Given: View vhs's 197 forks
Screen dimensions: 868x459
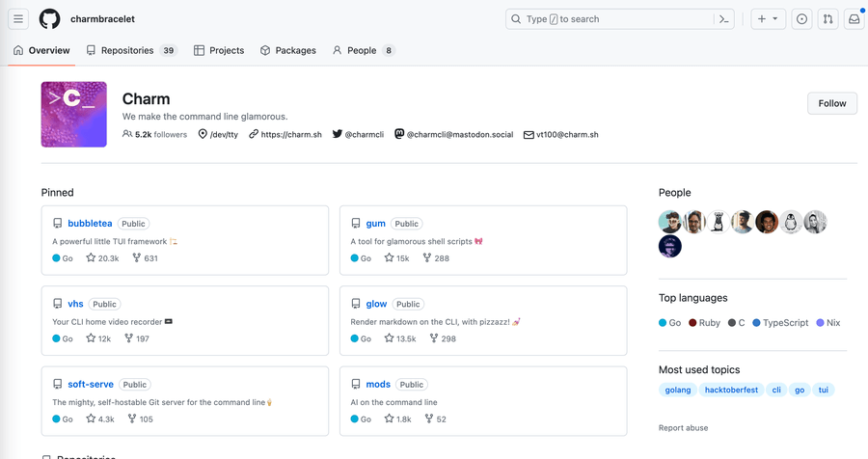Looking at the screenshot, I should [x=137, y=338].
